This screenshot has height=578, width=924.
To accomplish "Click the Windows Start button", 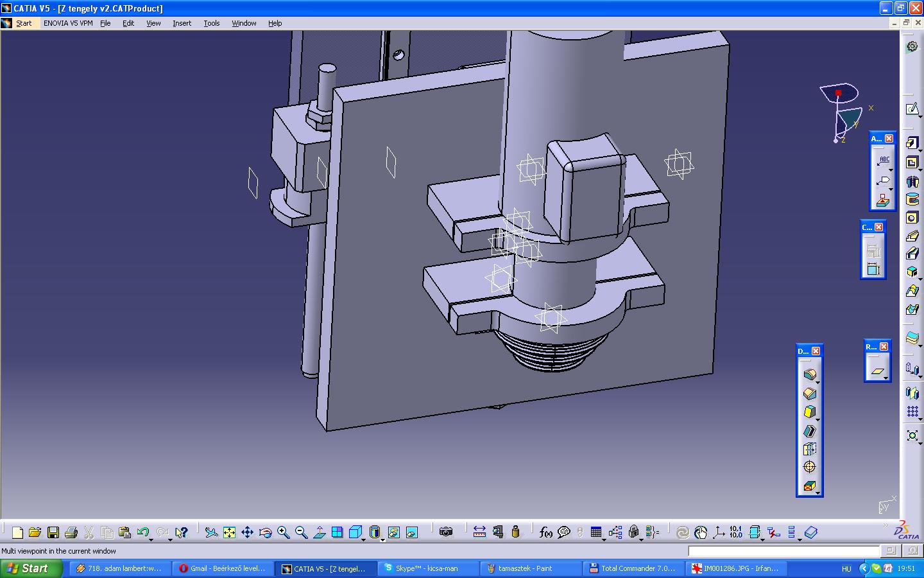I will click(31, 568).
